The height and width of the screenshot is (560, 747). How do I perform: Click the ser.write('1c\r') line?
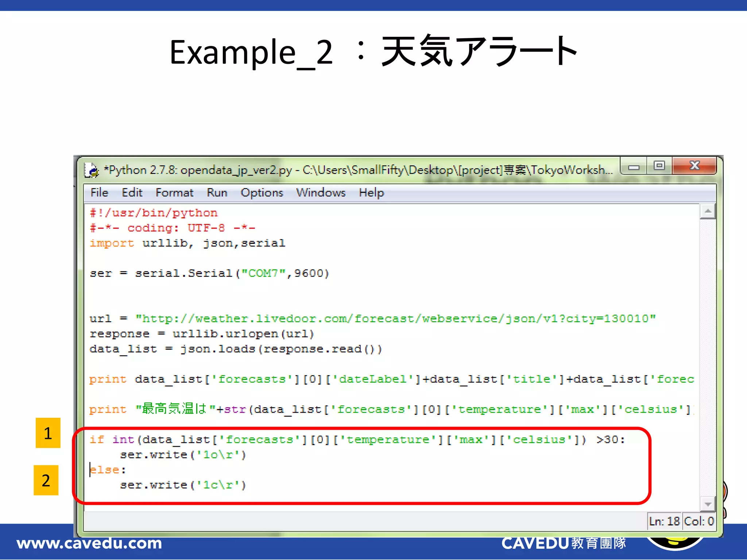[x=183, y=485]
